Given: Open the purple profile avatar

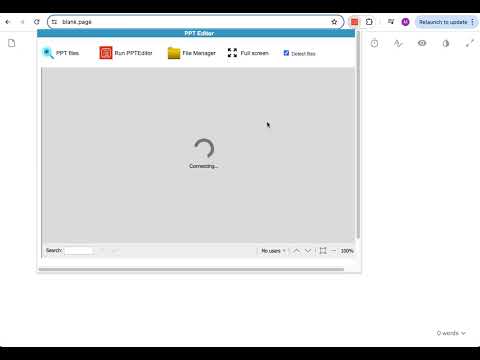Looking at the screenshot, I should 405,22.
